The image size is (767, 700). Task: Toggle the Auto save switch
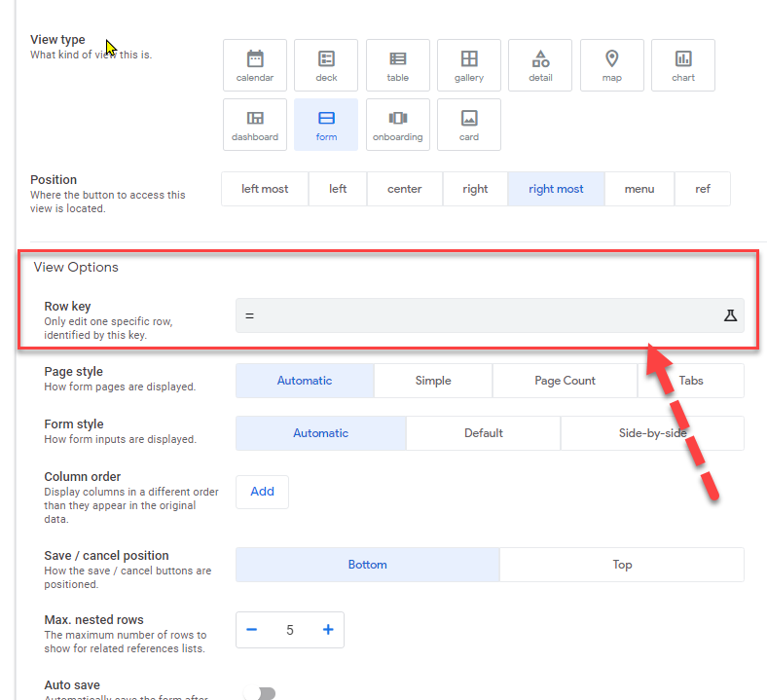[x=260, y=693]
